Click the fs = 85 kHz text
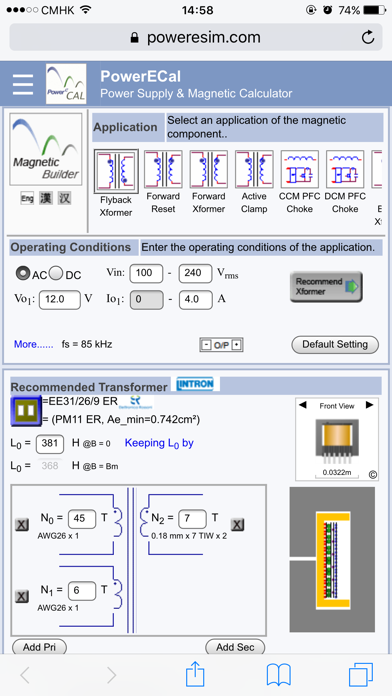The width and height of the screenshot is (392, 696). point(87,344)
